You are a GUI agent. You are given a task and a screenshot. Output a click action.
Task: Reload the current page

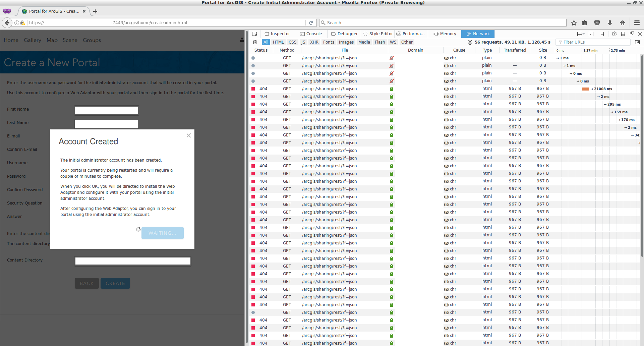pos(311,23)
